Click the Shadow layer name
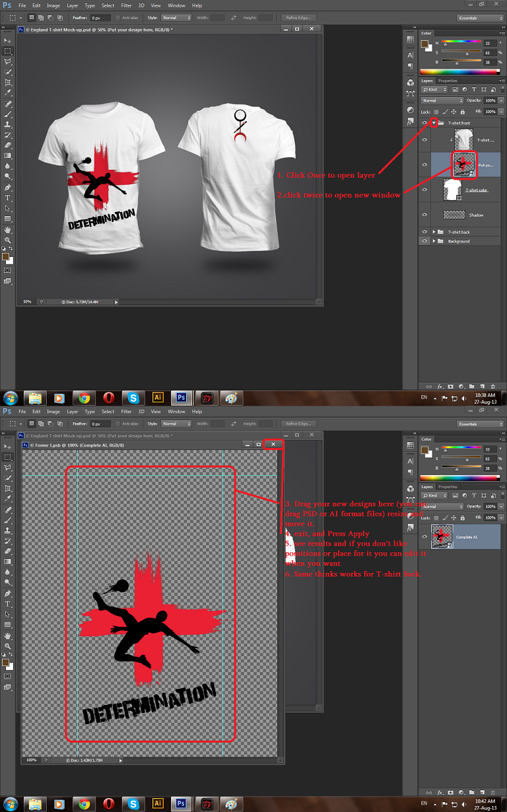507x812 pixels. coord(476,215)
